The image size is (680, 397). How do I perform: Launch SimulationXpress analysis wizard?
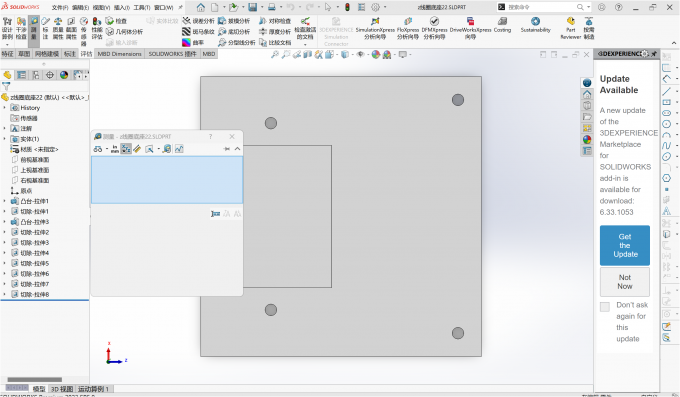pos(375,28)
